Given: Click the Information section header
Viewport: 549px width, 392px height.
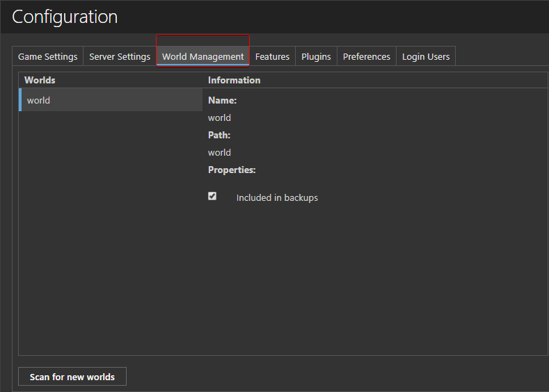Looking at the screenshot, I should pos(234,80).
